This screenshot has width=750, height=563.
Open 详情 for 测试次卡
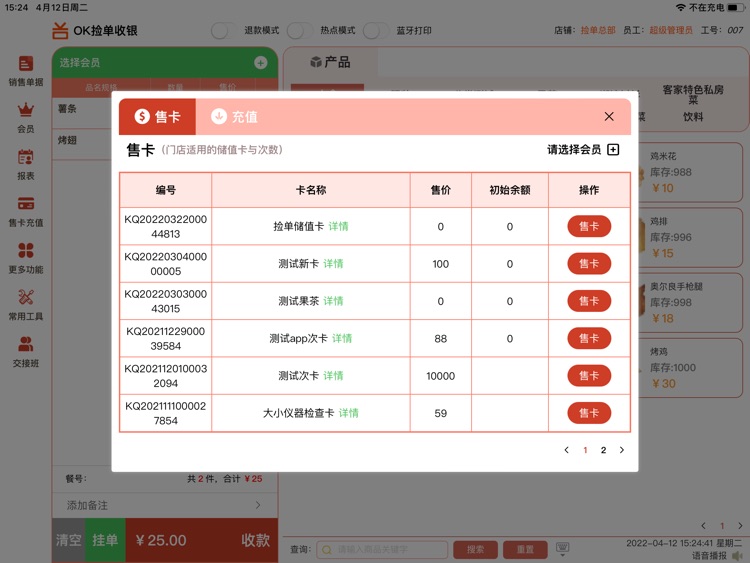(x=333, y=375)
